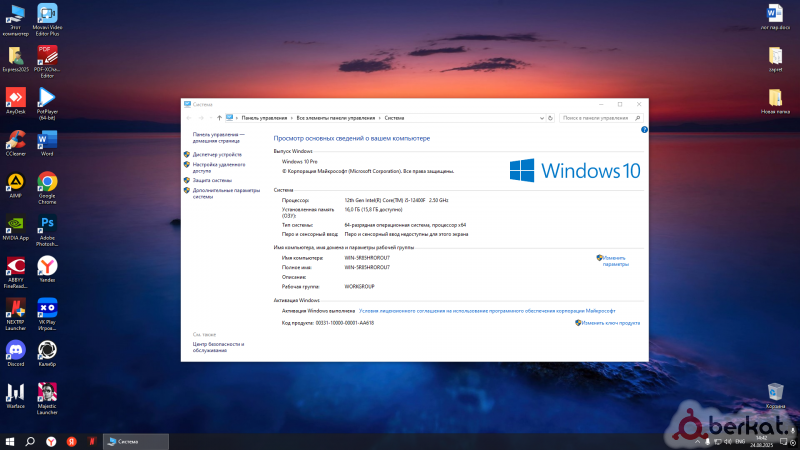Open Диспетчер устройств link

point(217,155)
